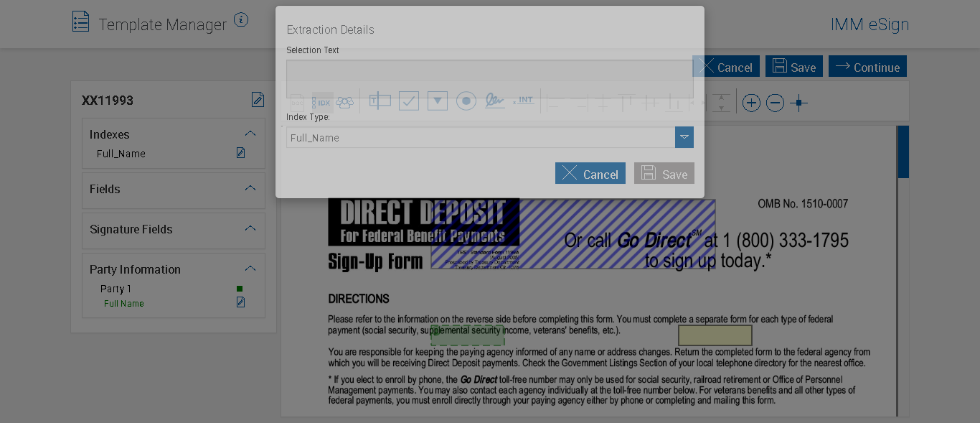Click the Continue button
Image resolution: width=980 pixels, height=423 pixels.
pyautogui.click(x=867, y=67)
